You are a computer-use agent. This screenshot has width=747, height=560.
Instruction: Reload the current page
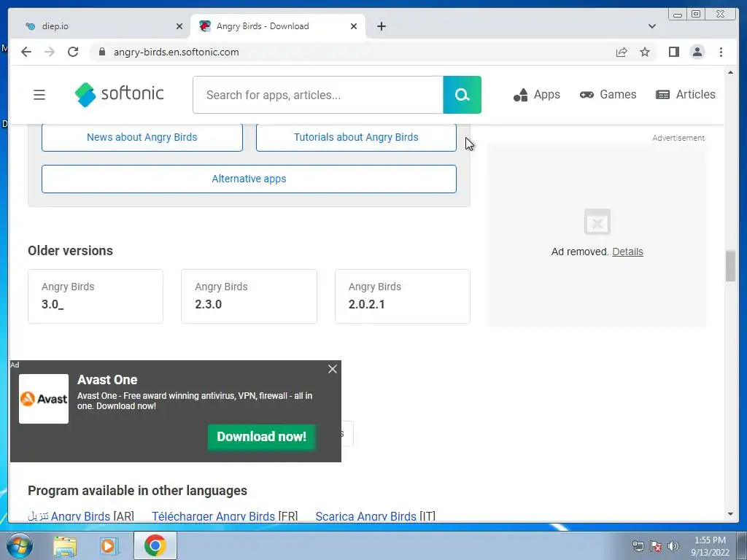(73, 52)
